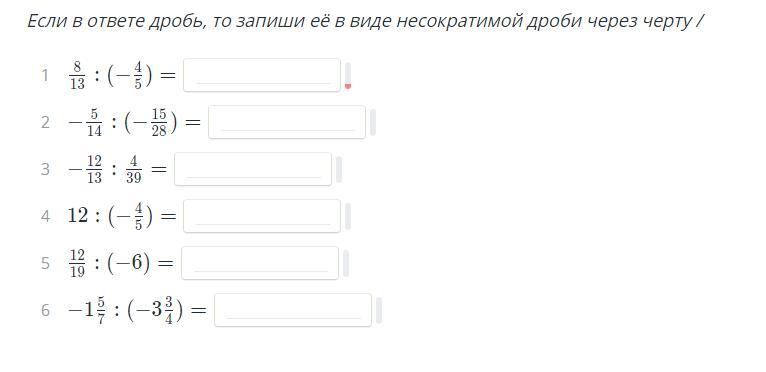This screenshot has width=766, height=372.
Task: Focus the answer box for −5/14 : (−15/28)
Action: click(x=287, y=122)
